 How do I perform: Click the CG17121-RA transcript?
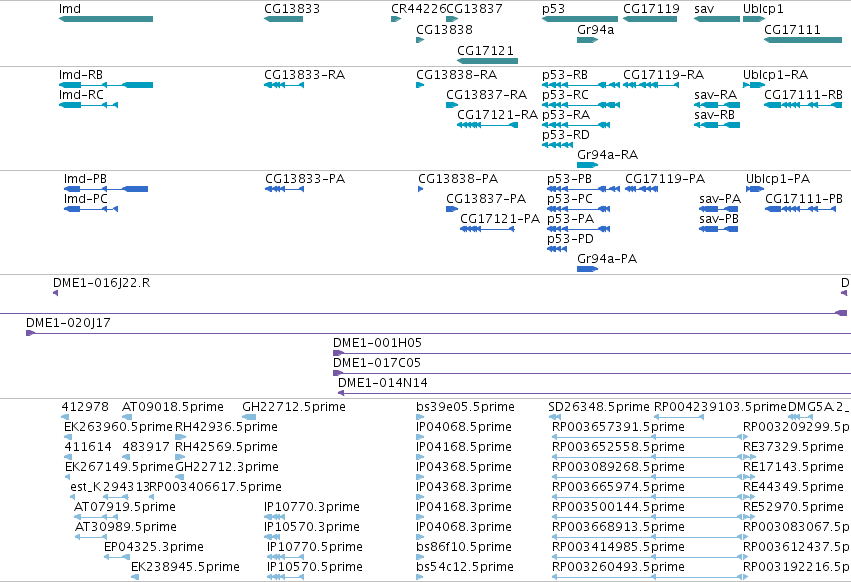click(487, 125)
